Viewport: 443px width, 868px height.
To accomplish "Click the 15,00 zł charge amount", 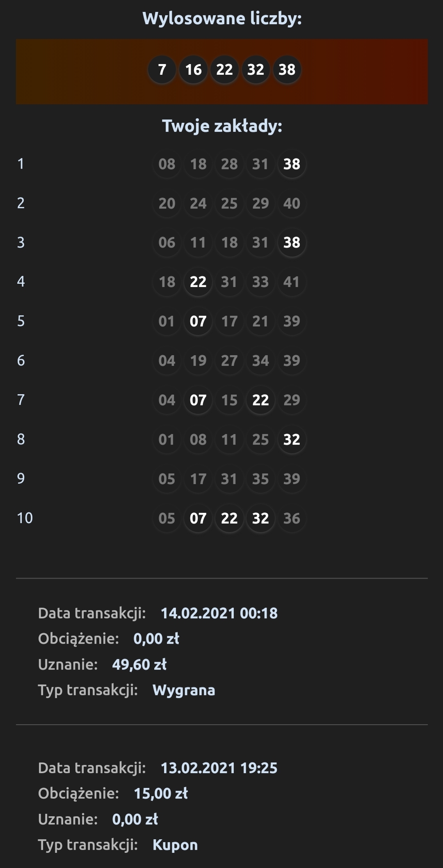I will coord(161,794).
